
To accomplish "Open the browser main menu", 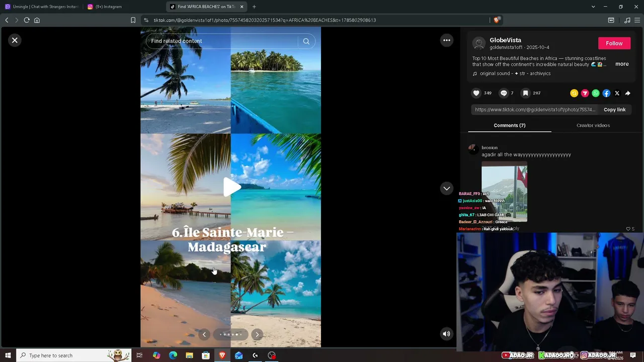I will [637, 20].
